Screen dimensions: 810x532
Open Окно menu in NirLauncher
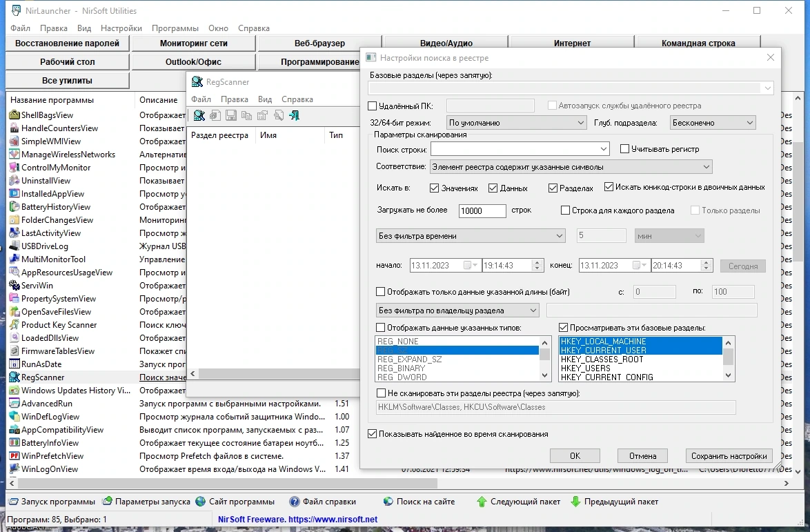tap(219, 28)
